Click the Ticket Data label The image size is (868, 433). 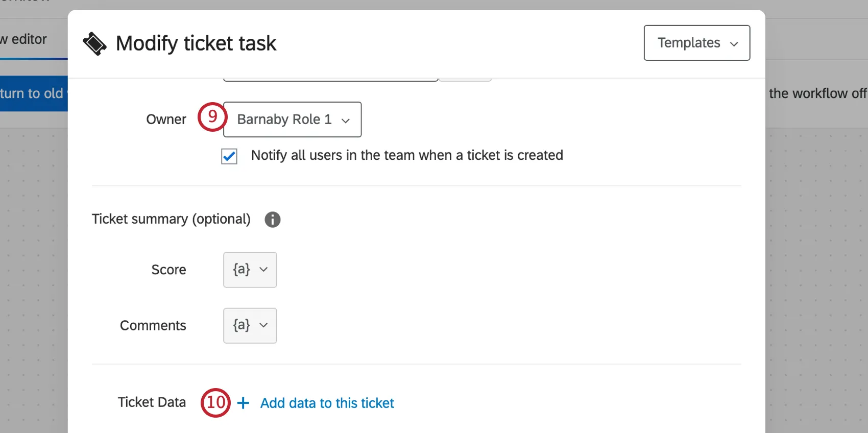pyautogui.click(x=152, y=402)
